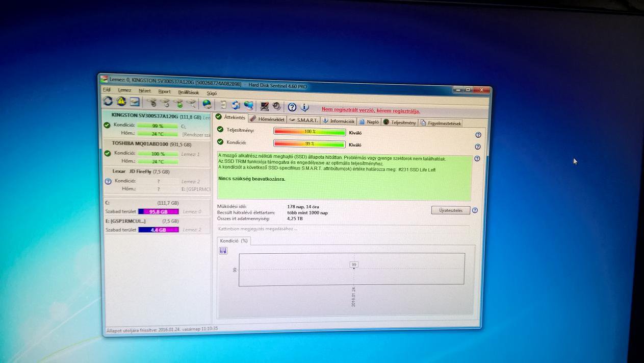644x363 pixels.
Task: Open the Lemez menu
Action: (x=124, y=90)
